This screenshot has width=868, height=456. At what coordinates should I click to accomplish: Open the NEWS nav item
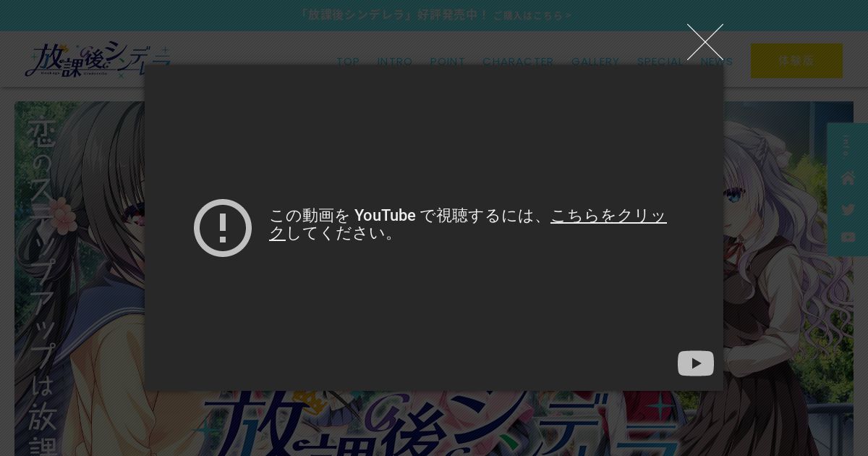[x=717, y=62]
